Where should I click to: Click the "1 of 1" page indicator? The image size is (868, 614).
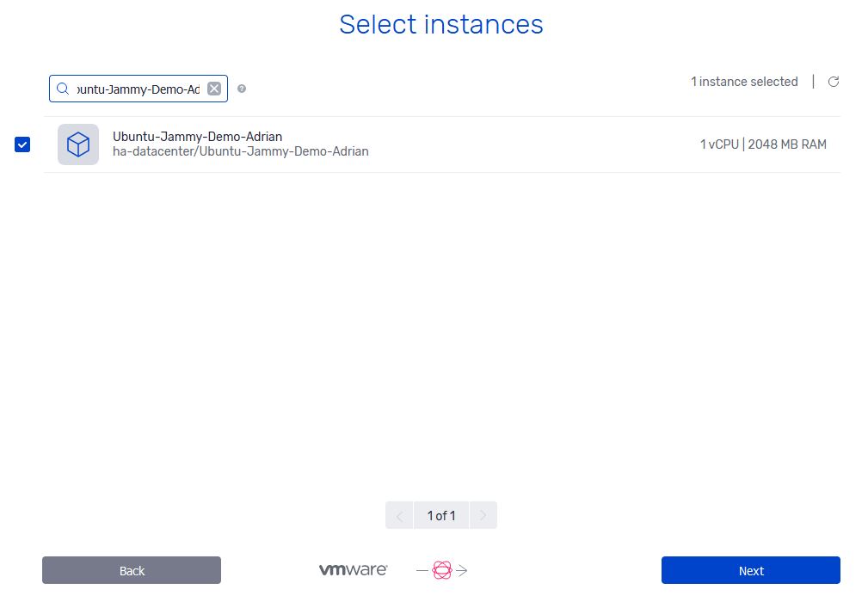point(441,516)
